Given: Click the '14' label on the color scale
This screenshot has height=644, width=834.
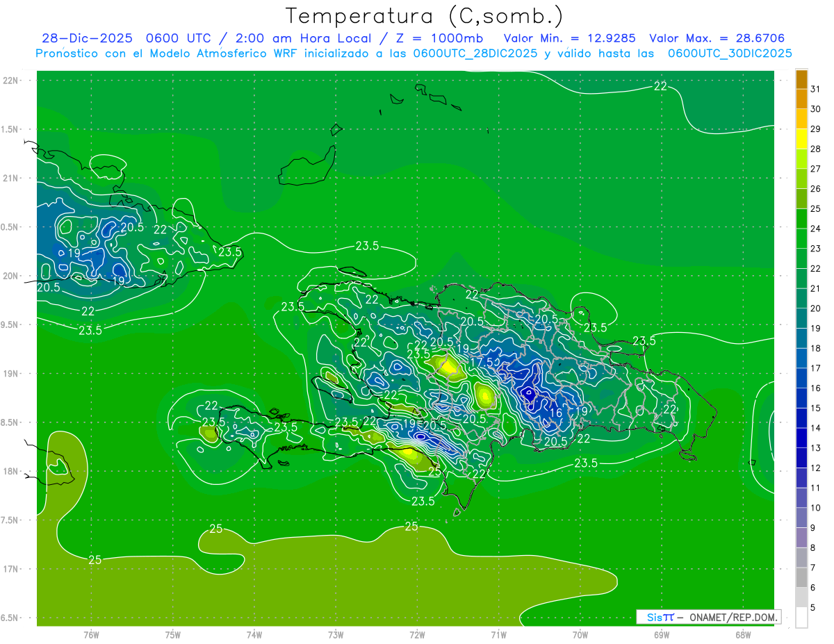Looking at the screenshot, I should point(815,428).
